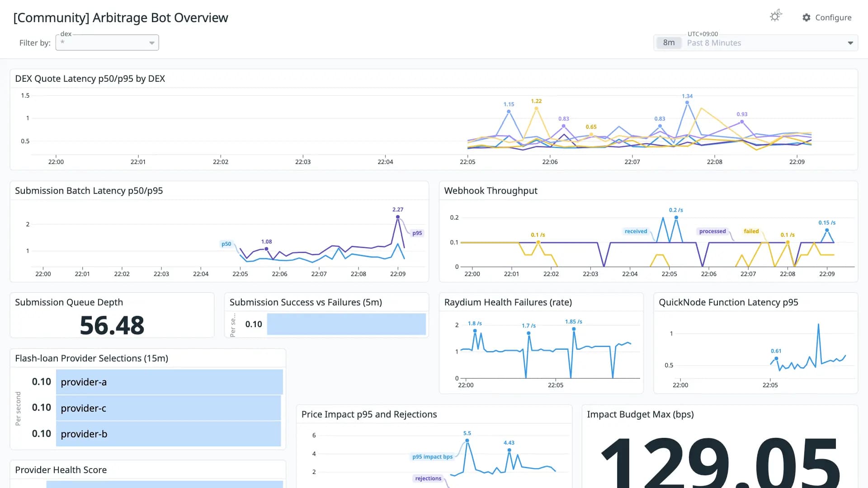Open the dex filter dropdown

107,42
